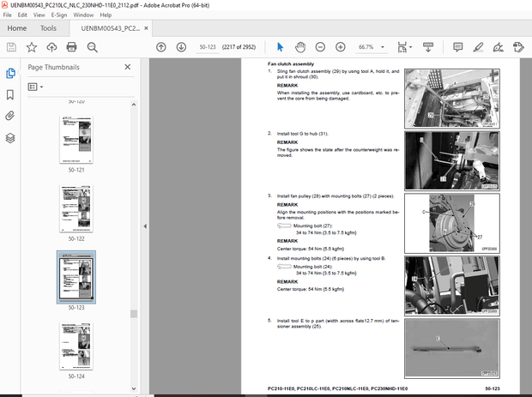
Task: Close the UENBM00543 document tab
Action: pos(146,28)
